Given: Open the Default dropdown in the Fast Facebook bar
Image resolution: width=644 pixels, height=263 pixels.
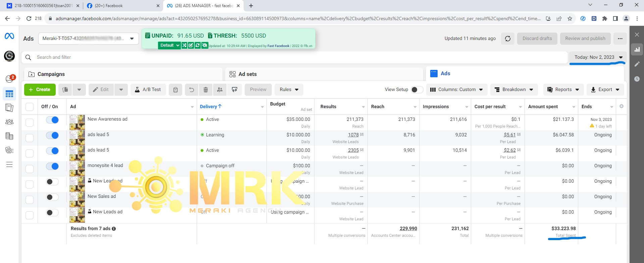Looking at the screenshot, I should click(x=169, y=45).
